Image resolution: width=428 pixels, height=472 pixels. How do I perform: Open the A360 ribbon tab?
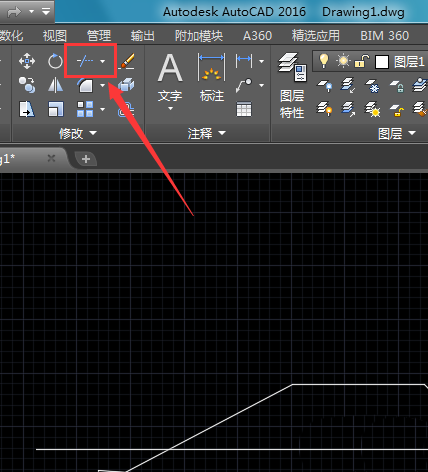[x=257, y=36]
